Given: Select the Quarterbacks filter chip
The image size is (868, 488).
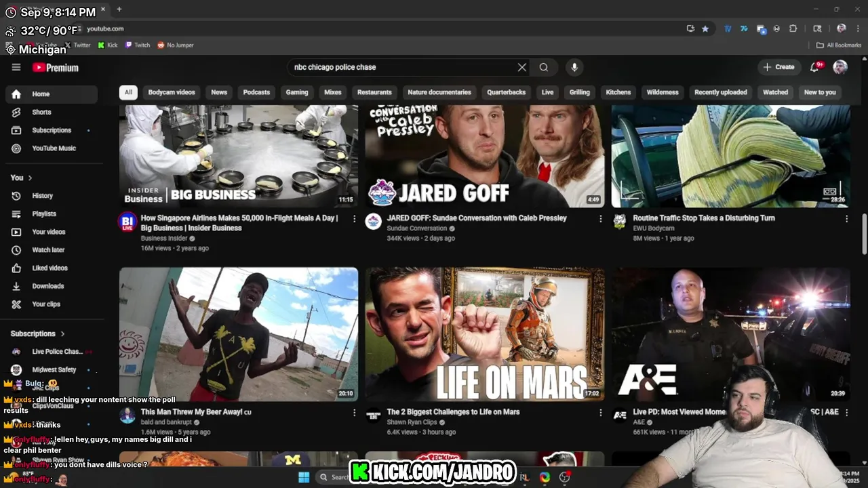Looking at the screenshot, I should [x=507, y=92].
